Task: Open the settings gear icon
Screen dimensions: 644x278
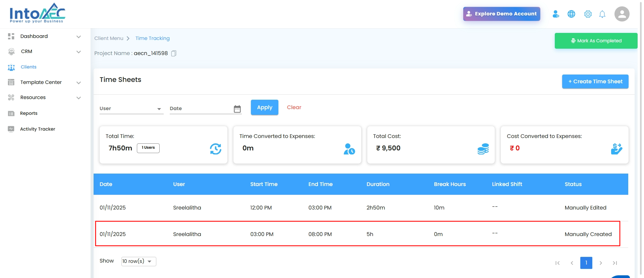Action: pos(588,14)
